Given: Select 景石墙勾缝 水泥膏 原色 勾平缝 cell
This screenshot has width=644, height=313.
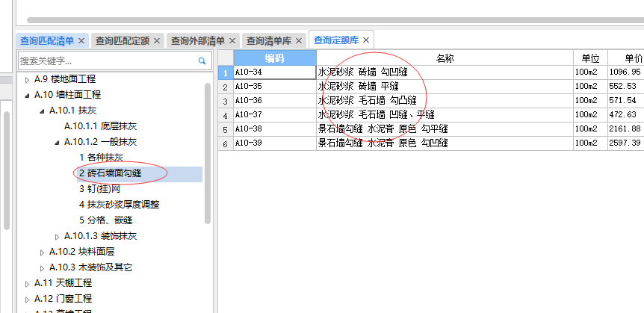Looking at the screenshot, I should pos(445,129).
